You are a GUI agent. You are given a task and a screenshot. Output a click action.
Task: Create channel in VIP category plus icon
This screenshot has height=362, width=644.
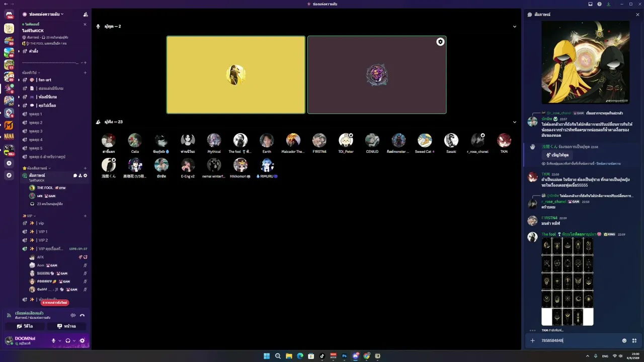[x=85, y=216]
